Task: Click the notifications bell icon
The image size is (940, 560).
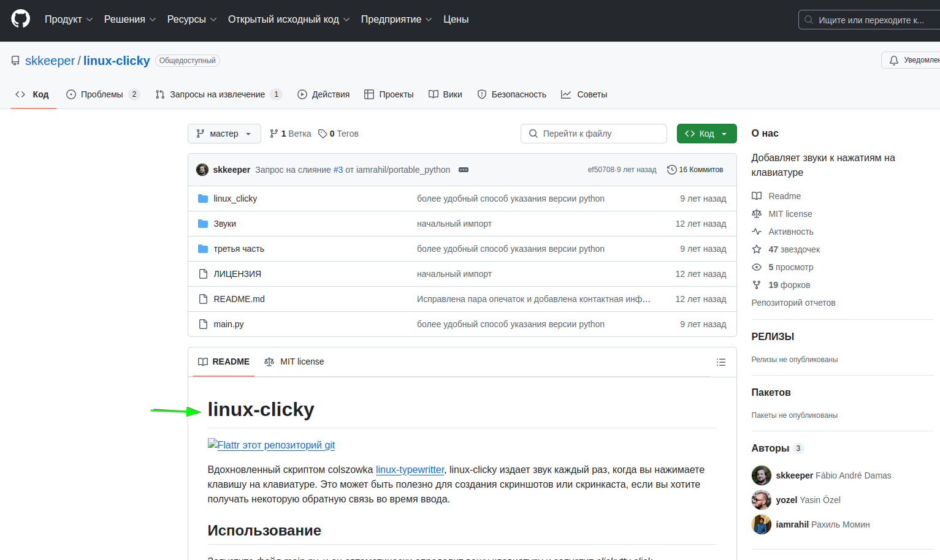Action: (x=894, y=60)
